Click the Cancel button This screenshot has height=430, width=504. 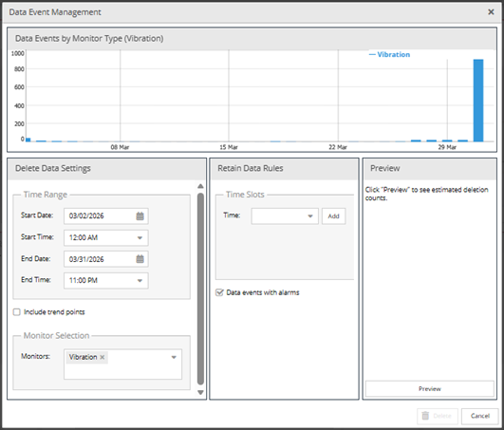point(480,416)
